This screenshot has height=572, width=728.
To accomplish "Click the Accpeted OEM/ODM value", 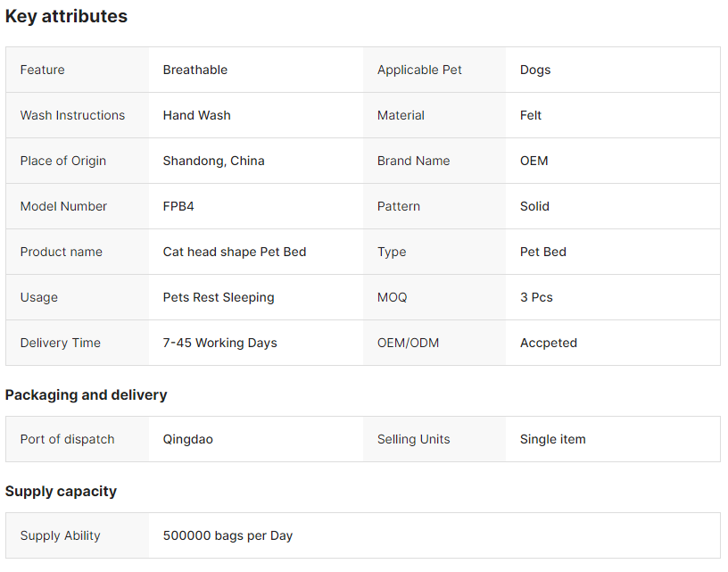I will click(x=549, y=343).
